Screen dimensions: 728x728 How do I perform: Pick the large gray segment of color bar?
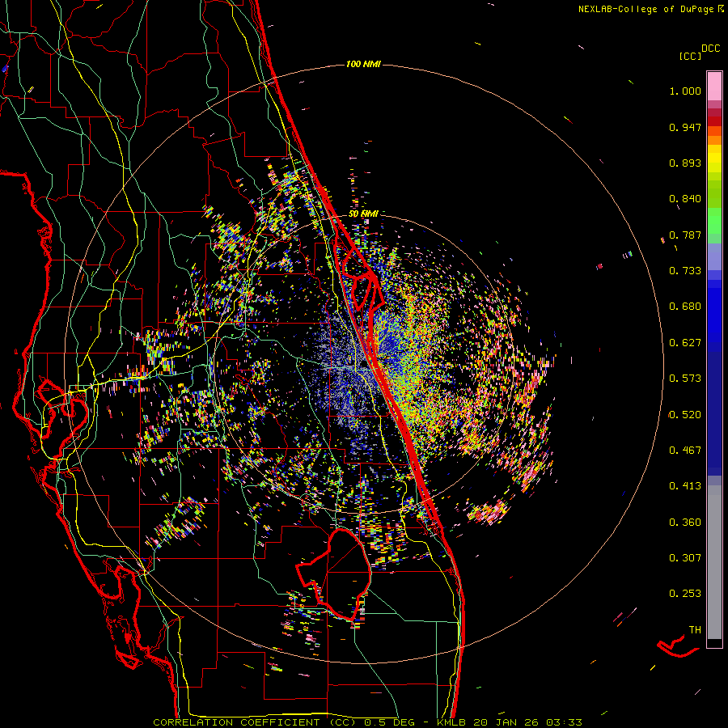pos(714,562)
